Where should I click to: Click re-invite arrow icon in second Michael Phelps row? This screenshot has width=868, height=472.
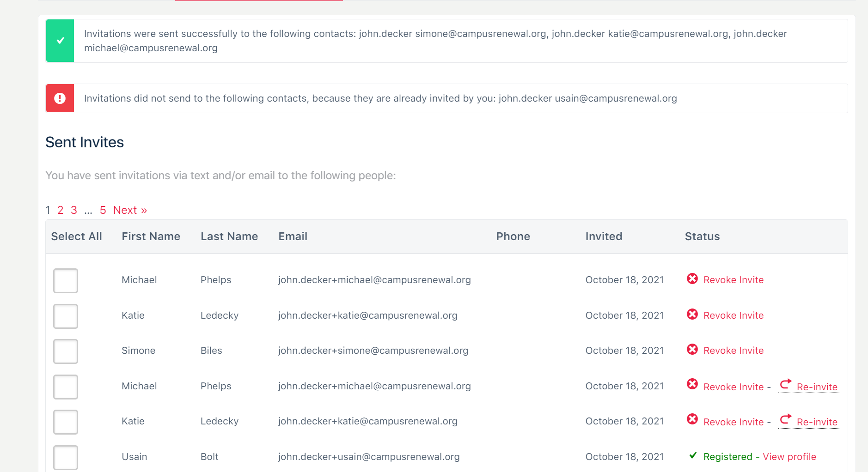click(786, 384)
